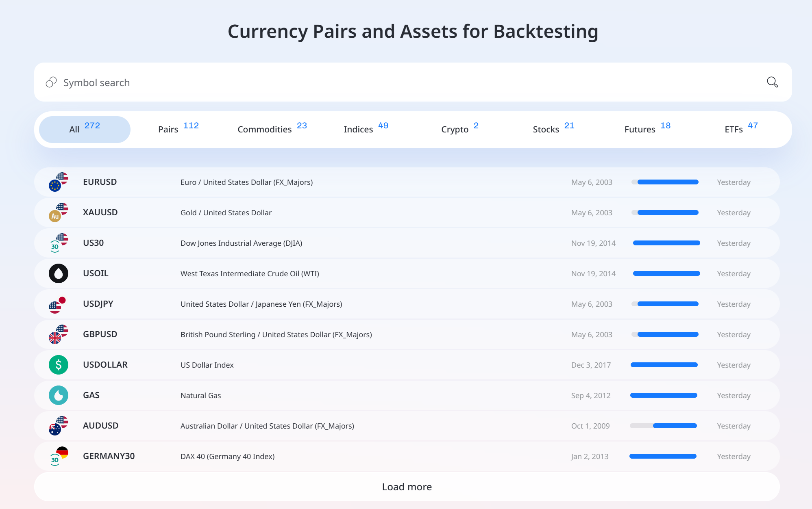Viewport: 812px width, 509px height.
Task: Select the Stocks tab
Action: coord(553,129)
